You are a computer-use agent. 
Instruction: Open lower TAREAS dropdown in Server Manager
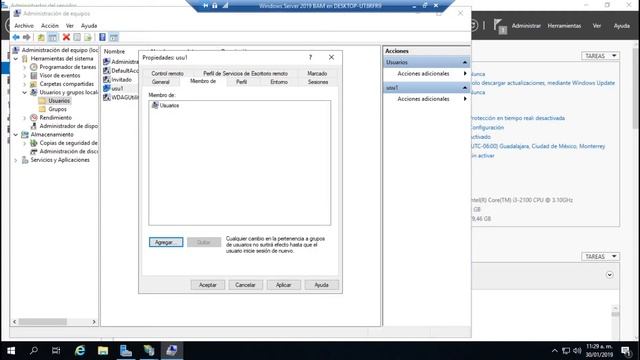(x=600, y=256)
